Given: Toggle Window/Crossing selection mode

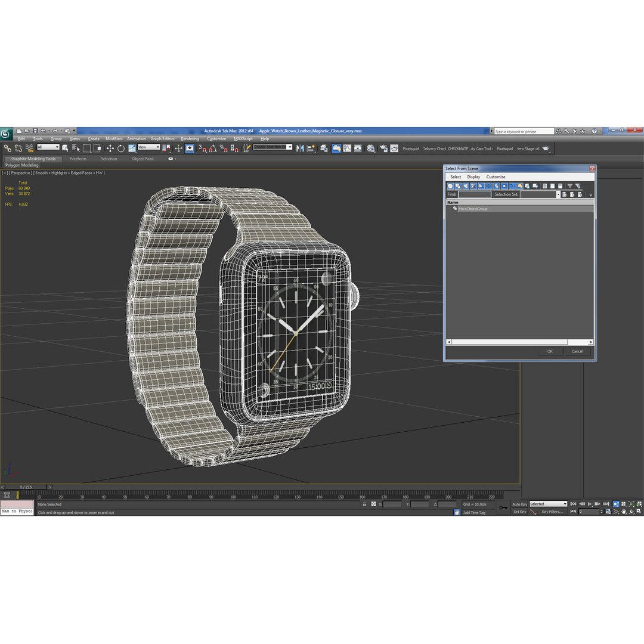Looking at the screenshot, I should click(97, 148).
